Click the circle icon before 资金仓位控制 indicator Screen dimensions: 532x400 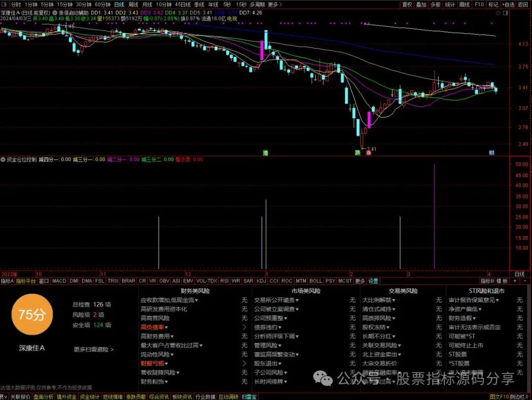pyautogui.click(x=3, y=159)
